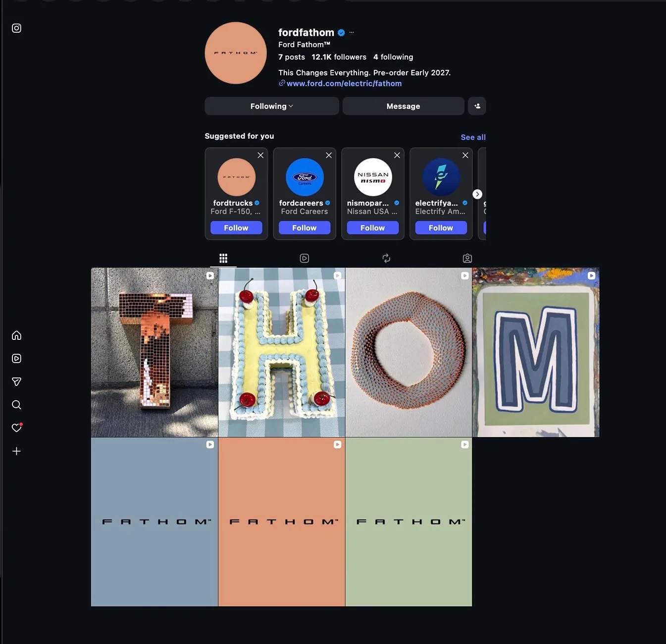
Task: Open the 4 following list
Action: [x=393, y=57]
